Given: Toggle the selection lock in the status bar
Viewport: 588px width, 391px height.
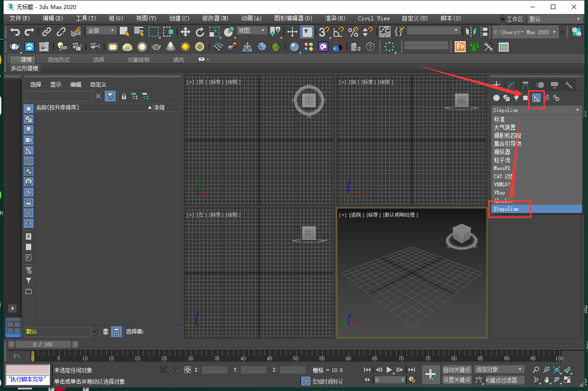Looking at the screenshot, I should click(x=175, y=370).
